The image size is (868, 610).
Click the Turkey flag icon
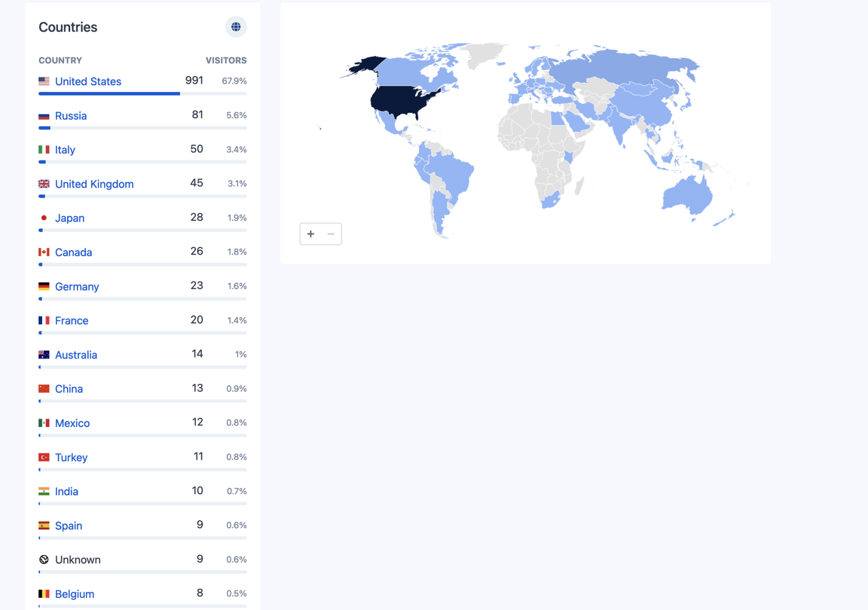pyautogui.click(x=44, y=457)
